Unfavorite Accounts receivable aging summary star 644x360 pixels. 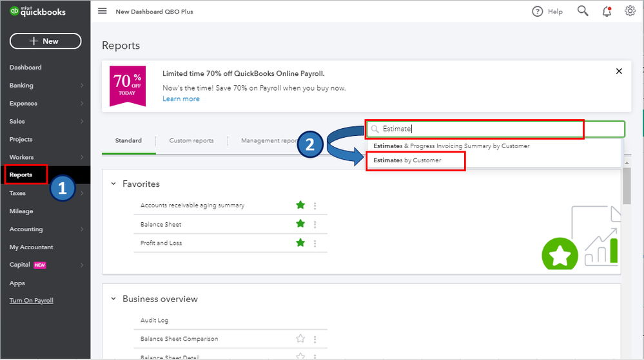300,205
